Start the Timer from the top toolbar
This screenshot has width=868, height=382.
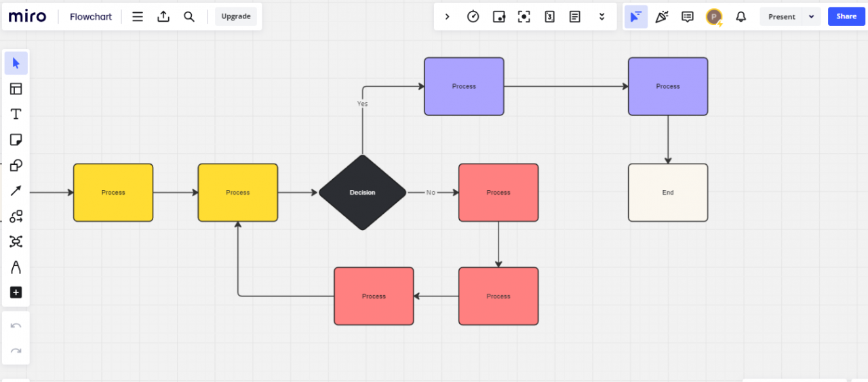click(x=473, y=16)
